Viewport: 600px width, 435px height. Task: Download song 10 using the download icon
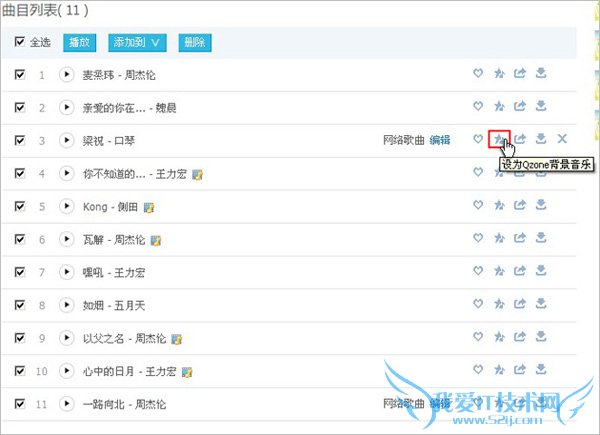click(541, 369)
